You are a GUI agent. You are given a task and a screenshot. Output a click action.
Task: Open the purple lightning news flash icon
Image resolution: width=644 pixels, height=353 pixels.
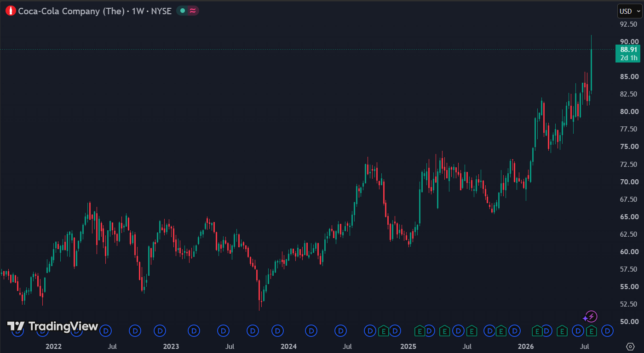tap(591, 317)
